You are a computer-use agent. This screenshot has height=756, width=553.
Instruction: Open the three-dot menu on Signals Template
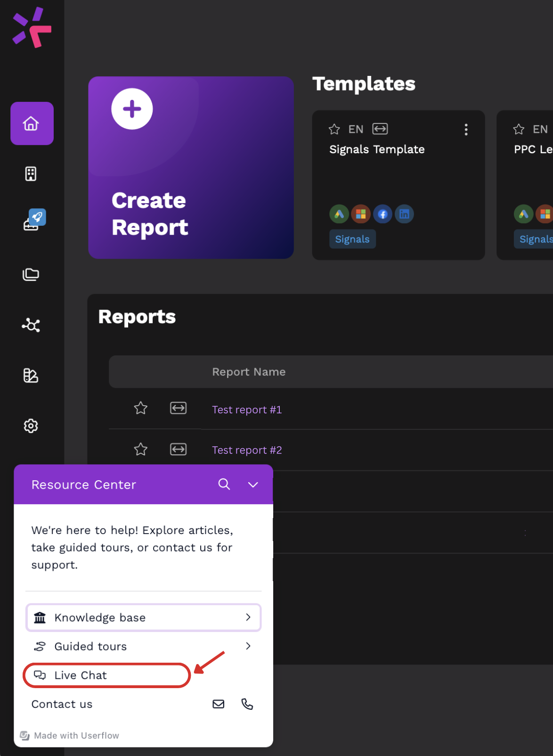coord(466,130)
